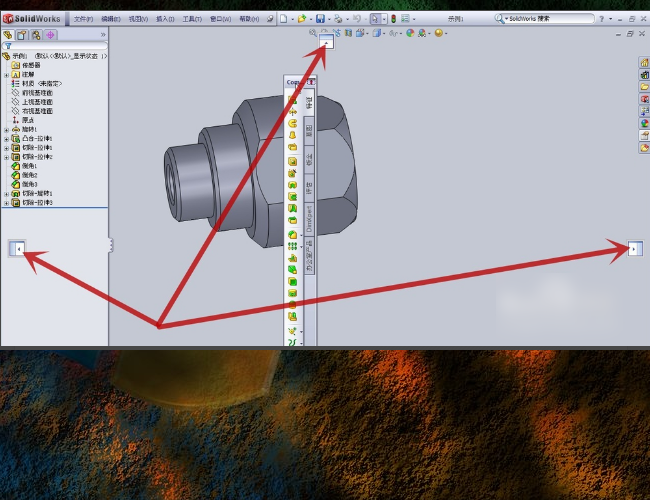Click the Edit Appearance color ball

pos(410,33)
